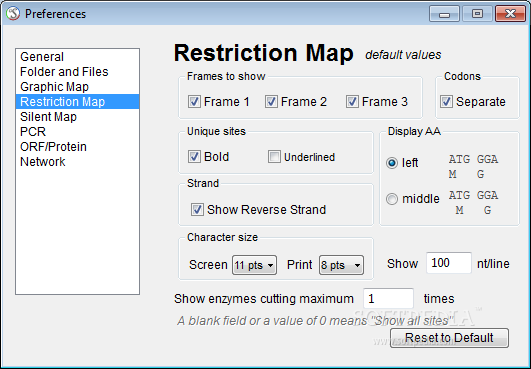531x369 pixels.
Task: Go to PCR preferences
Action: click(x=77, y=132)
